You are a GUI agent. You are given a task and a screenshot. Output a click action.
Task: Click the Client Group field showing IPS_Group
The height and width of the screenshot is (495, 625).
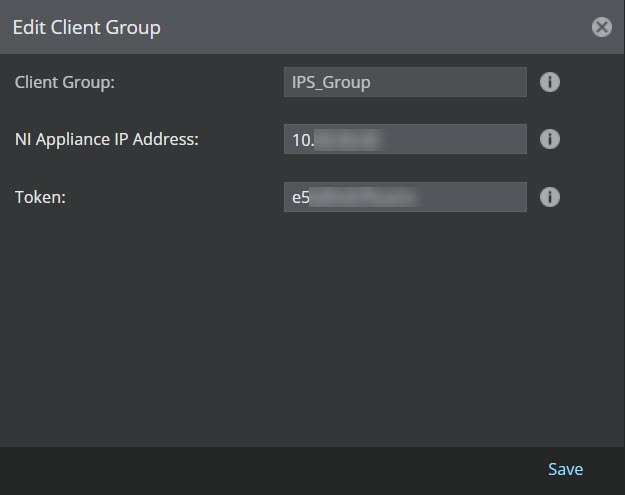pos(405,82)
